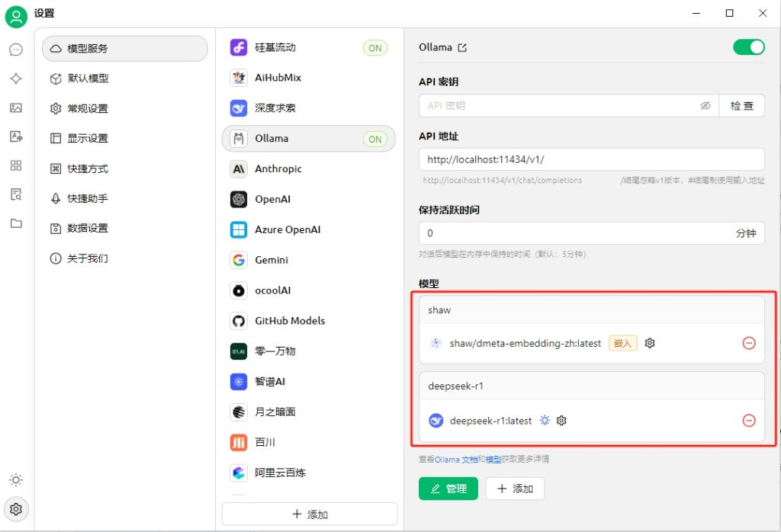781x532 pixels.
Task: Click the shaw/dmeta-embedding-zh:latest model name
Action: [x=525, y=344]
